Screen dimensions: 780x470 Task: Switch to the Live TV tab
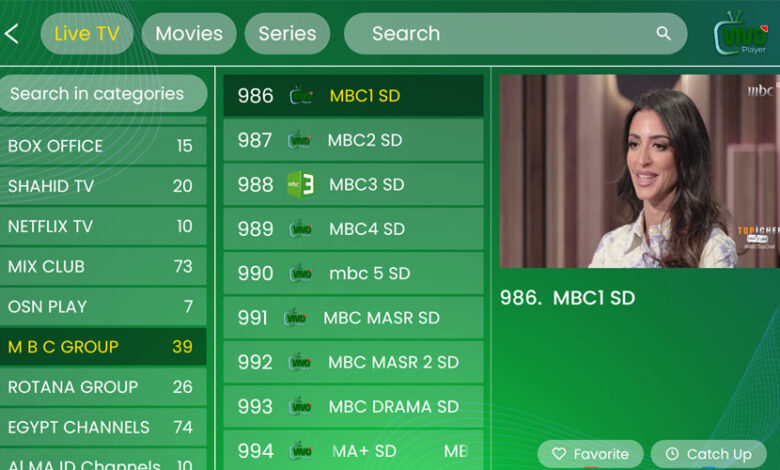click(87, 34)
